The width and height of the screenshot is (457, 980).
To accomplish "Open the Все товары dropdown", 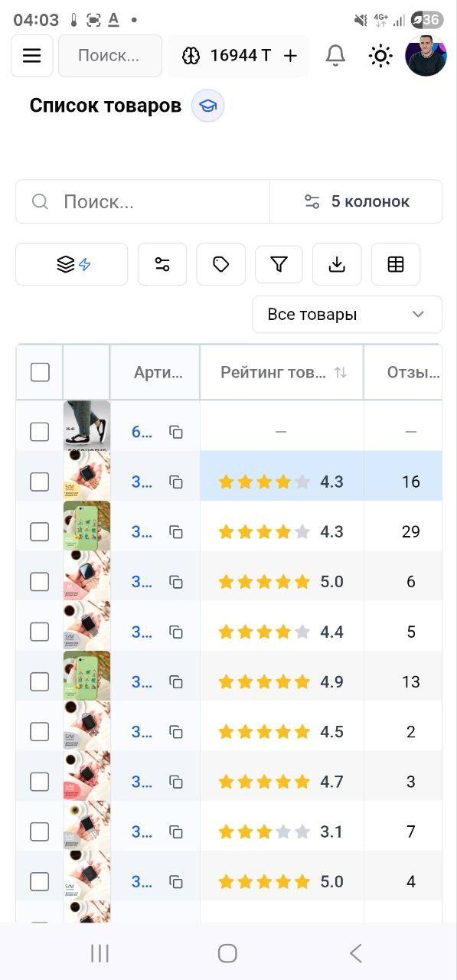I will click(347, 314).
